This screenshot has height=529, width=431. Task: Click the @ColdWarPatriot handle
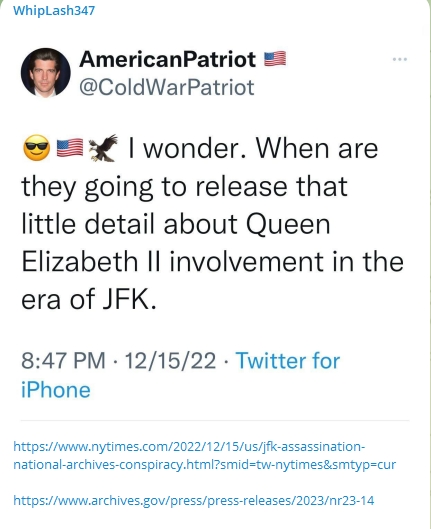[167, 87]
